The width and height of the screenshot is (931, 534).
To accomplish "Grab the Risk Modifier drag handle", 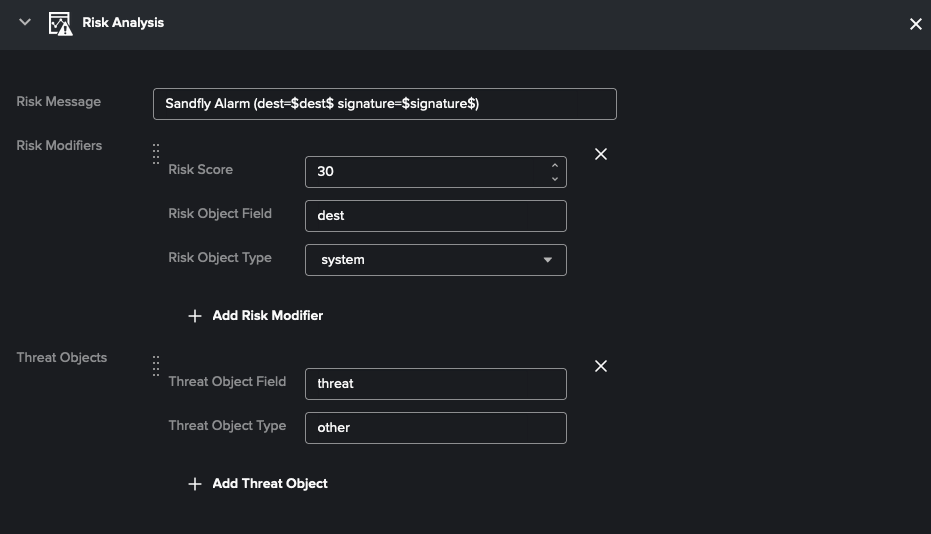I will tap(156, 154).
